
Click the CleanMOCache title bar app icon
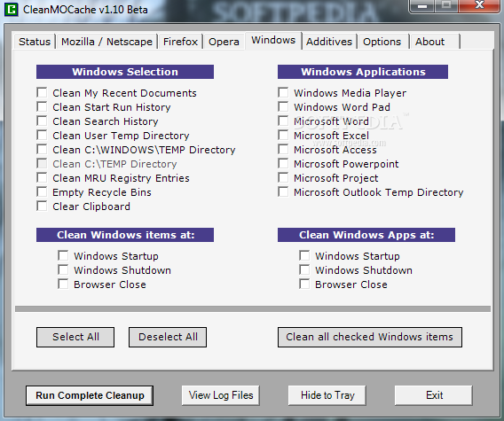pos(12,9)
